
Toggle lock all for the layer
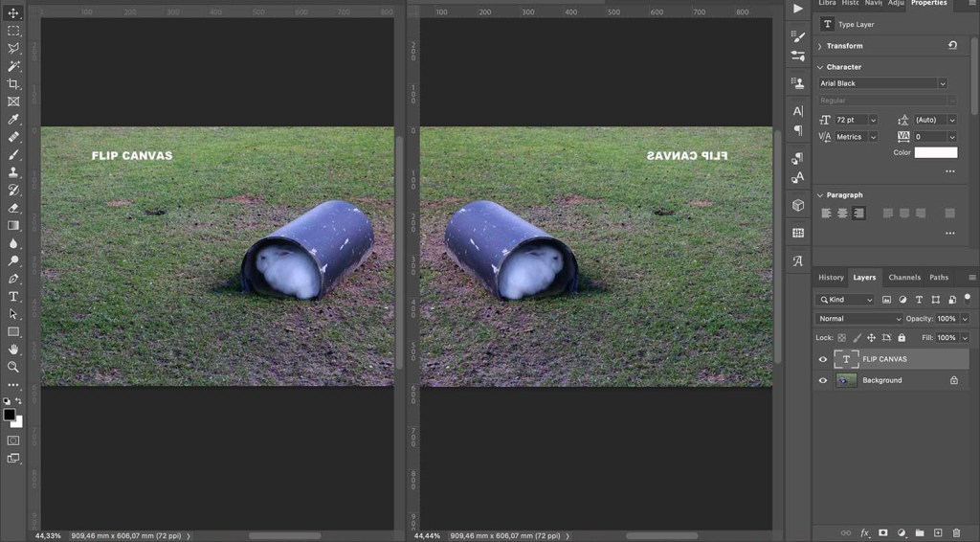[902, 338]
